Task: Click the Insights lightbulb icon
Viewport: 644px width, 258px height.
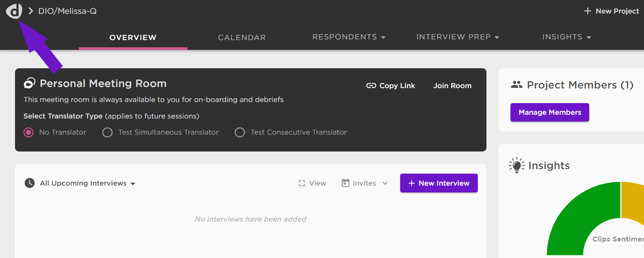Action: click(516, 165)
